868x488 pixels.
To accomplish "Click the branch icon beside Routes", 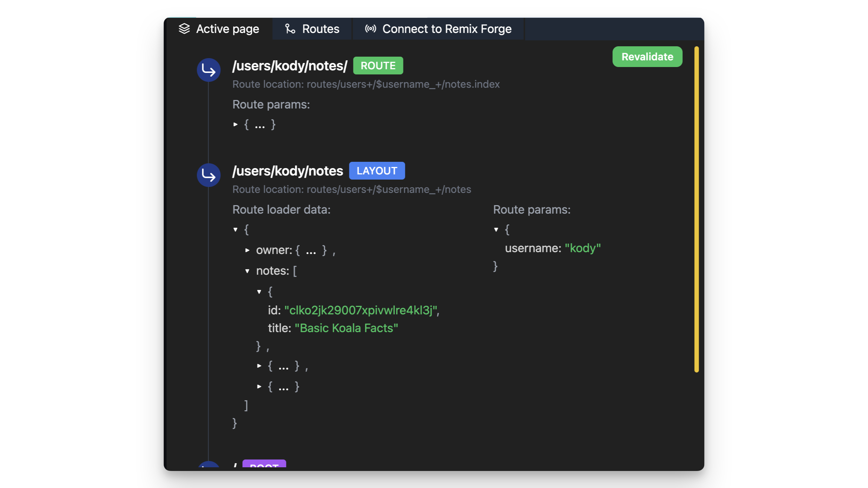I will [x=290, y=29].
